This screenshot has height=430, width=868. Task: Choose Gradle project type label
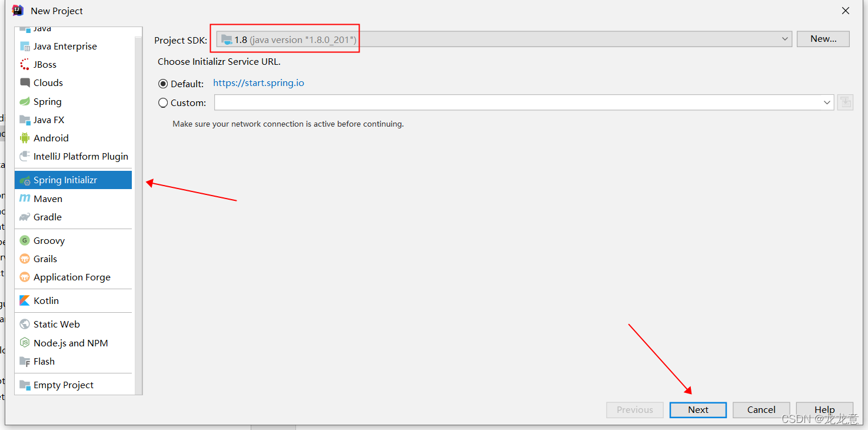(48, 217)
